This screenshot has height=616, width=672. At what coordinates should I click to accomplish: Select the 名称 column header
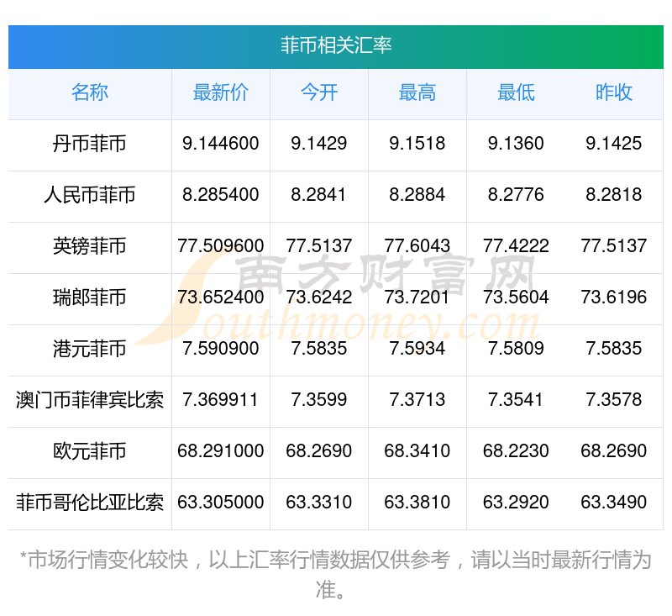pos(90,92)
